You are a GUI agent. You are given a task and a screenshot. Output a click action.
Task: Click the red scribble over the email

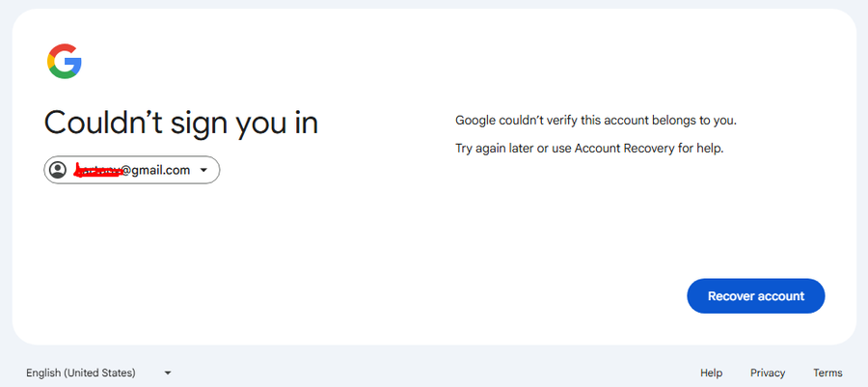click(x=98, y=171)
